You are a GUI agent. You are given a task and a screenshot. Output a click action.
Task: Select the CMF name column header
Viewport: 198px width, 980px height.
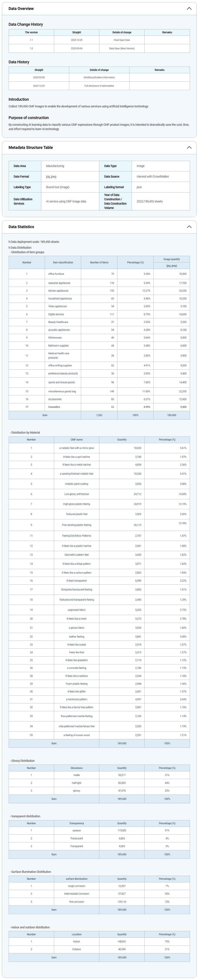point(77,439)
